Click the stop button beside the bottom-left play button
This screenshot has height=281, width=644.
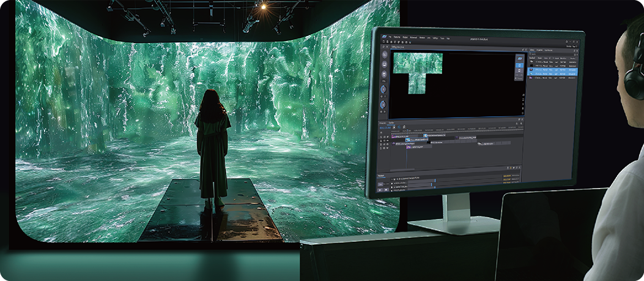pos(386,190)
